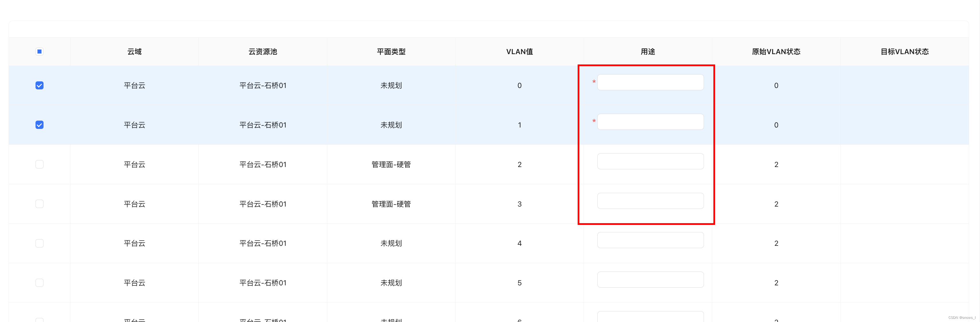Focus the 用途 input for VLAN 0

(650, 82)
